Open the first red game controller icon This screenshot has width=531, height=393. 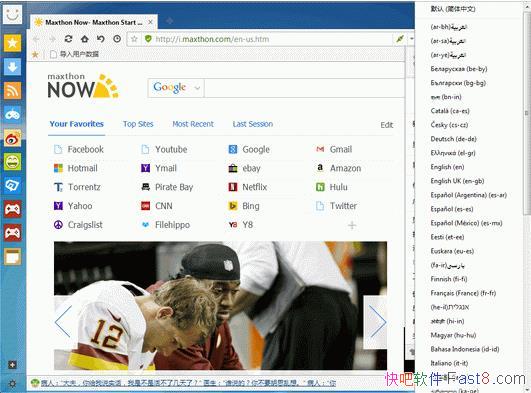point(13,209)
